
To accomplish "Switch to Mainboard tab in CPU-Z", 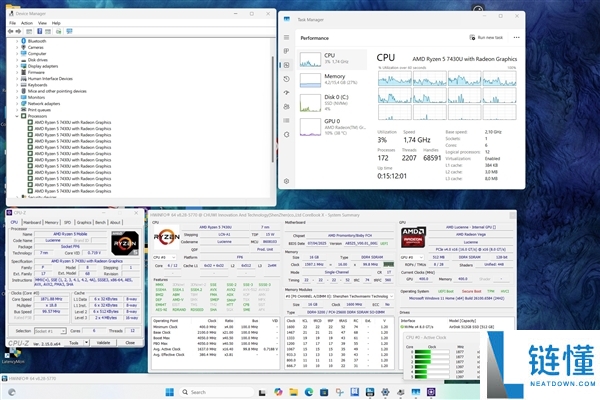I will pyautogui.click(x=32, y=222).
